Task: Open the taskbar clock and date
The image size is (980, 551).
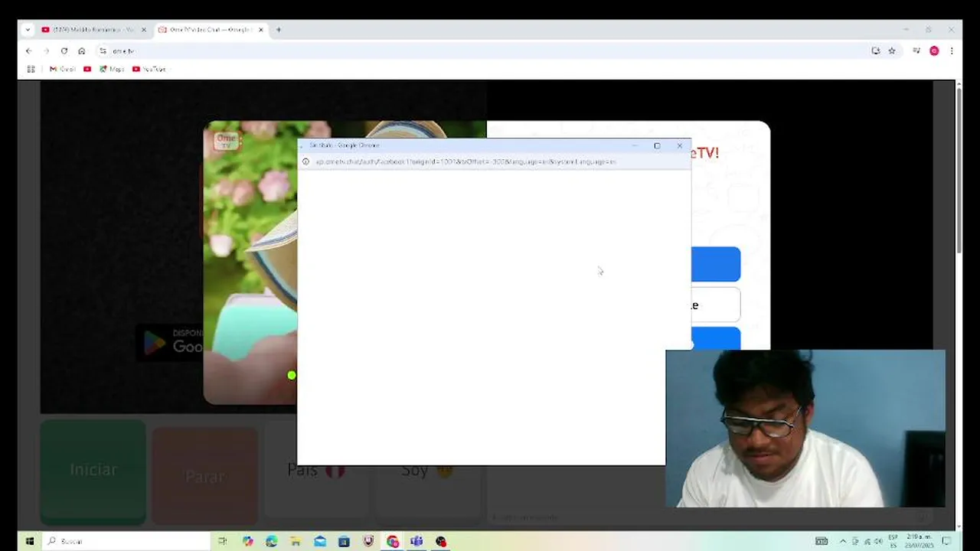Action: [917, 541]
